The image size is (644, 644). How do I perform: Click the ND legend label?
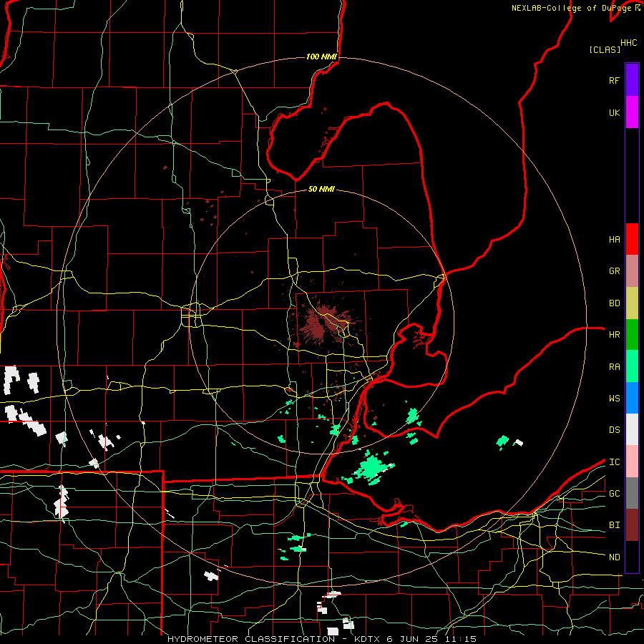614,557
